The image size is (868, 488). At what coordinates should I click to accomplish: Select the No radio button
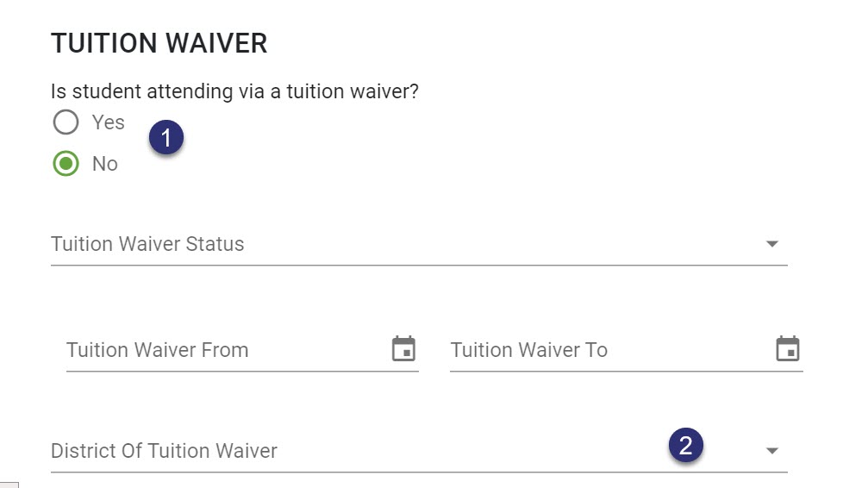coord(66,164)
